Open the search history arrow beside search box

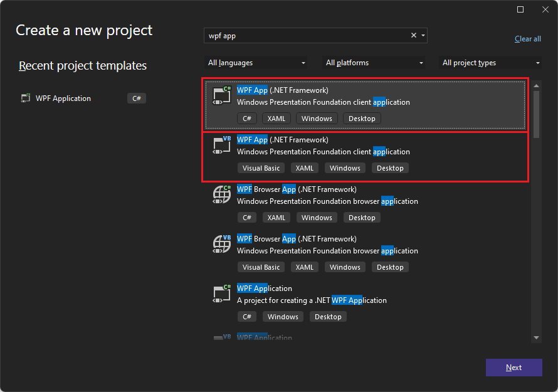[423, 35]
